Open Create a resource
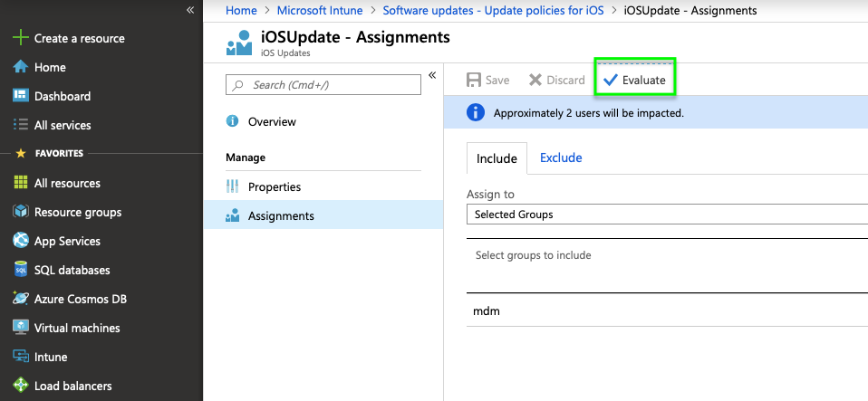The width and height of the screenshot is (868, 401). tap(79, 38)
